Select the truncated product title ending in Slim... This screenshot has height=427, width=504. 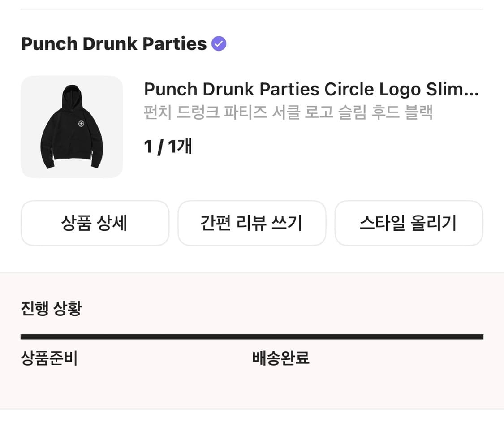tap(311, 89)
